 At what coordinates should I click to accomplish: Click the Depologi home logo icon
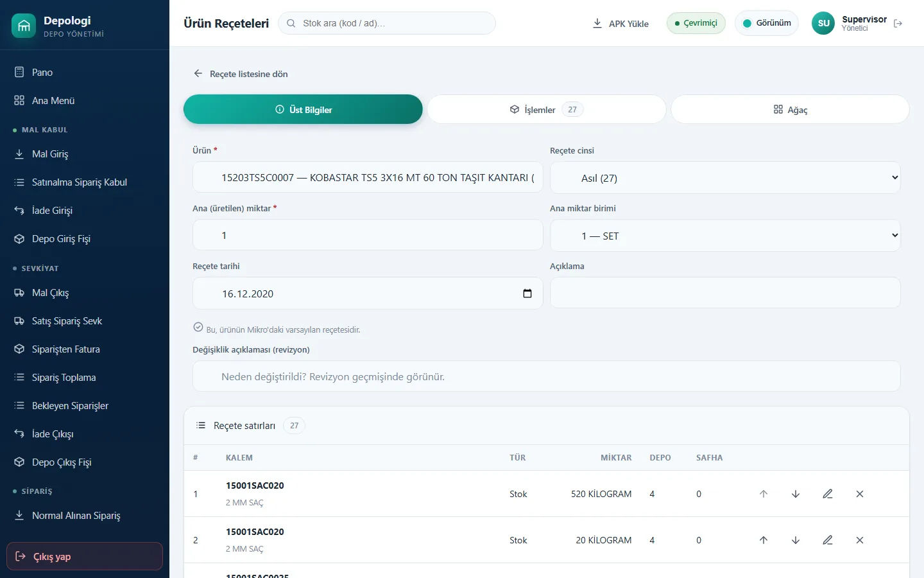click(x=24, y=26)
